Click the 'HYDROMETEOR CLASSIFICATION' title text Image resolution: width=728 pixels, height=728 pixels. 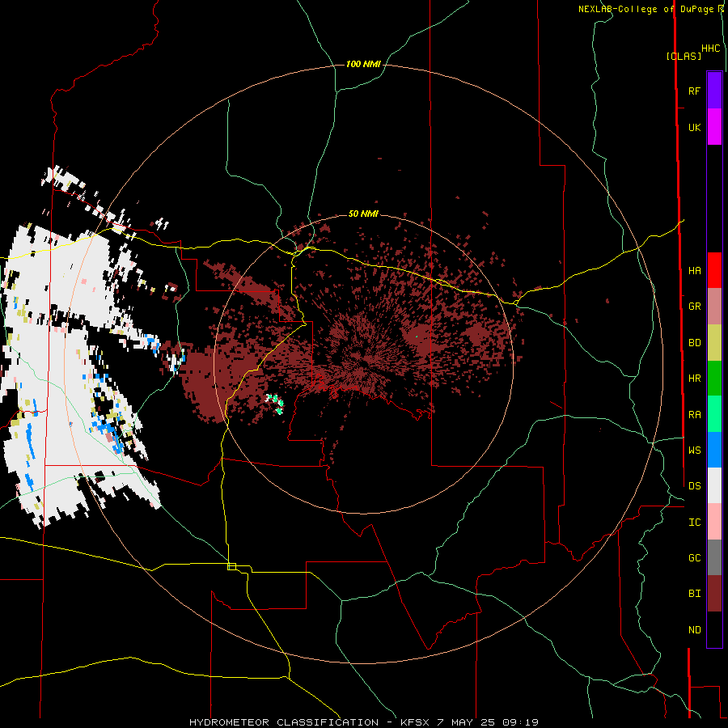tap(284, 722)
